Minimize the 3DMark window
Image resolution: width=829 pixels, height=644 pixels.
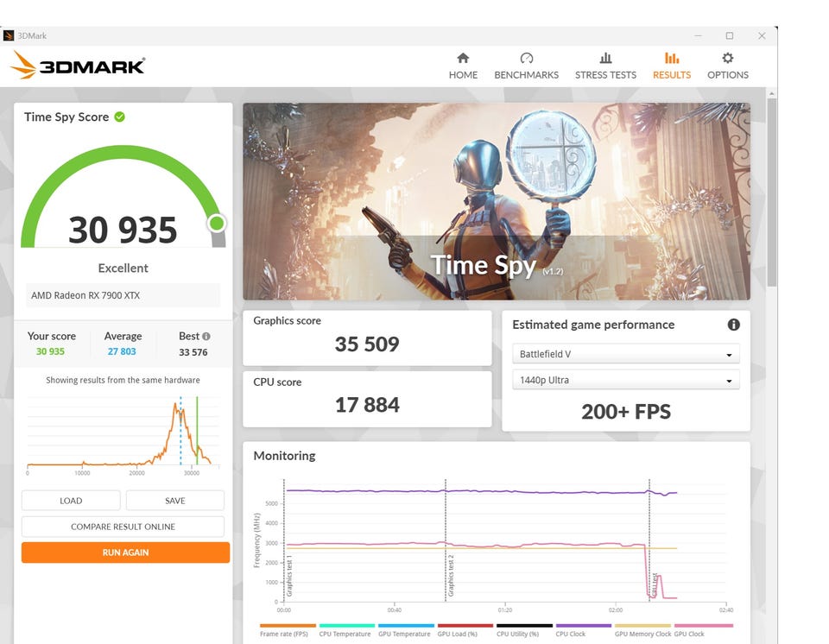coord(698,35)
